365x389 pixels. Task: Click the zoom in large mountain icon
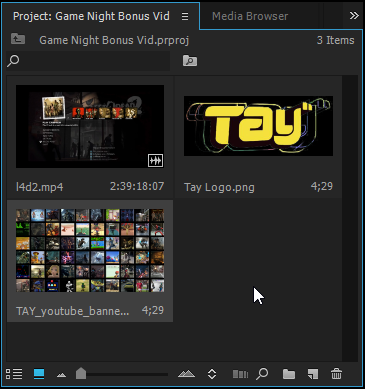pos(186,374)
